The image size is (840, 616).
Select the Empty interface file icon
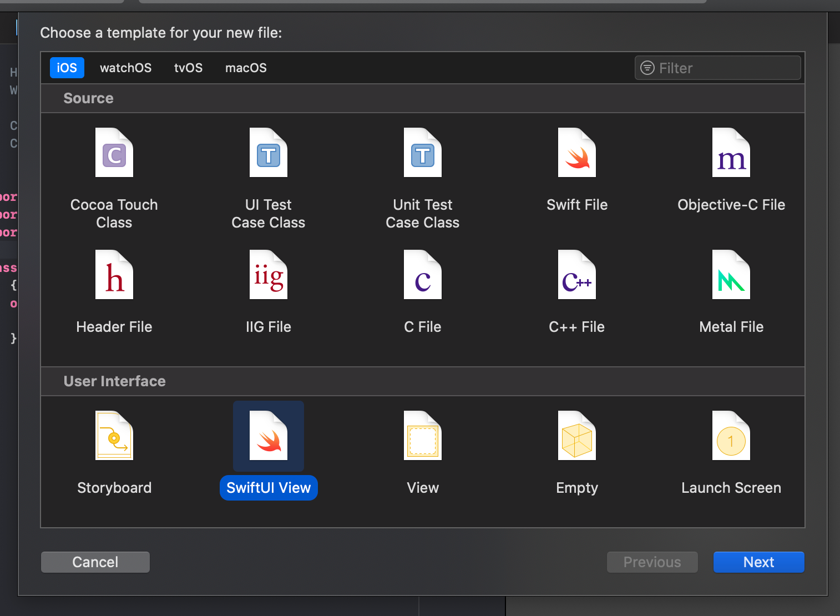point(577,436)
